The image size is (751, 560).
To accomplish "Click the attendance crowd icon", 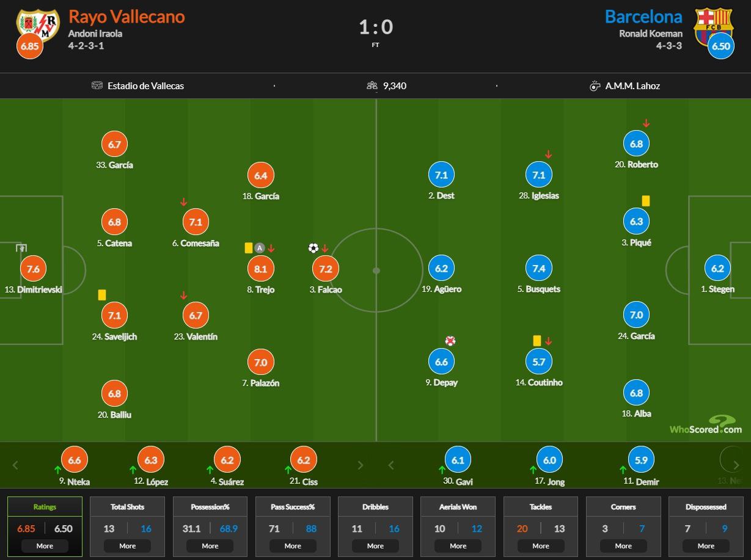I will (372, 85).
